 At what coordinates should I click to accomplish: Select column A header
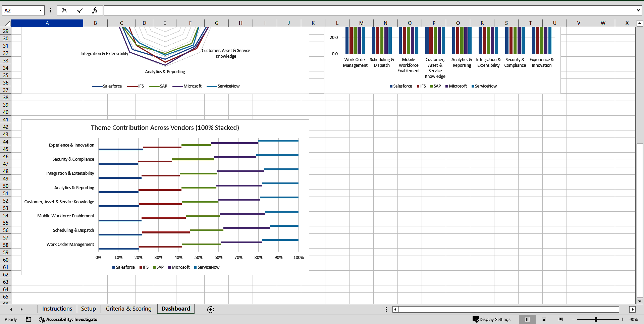[x=47, y=23]
